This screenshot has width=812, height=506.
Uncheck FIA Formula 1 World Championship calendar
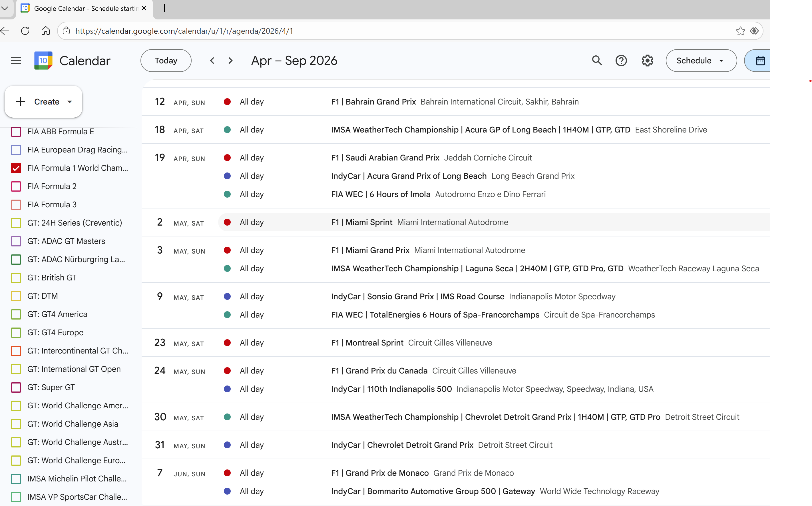[16, 168]
